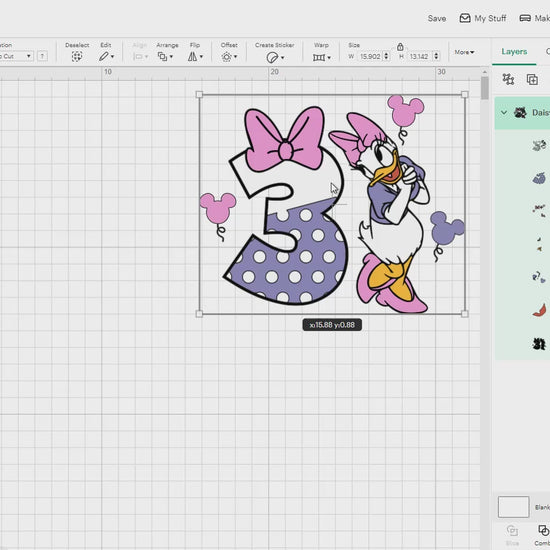Expand the Create Sticker dropdown arrow
The height and width of the screenshot is (550, 550).
coord(282,58)
